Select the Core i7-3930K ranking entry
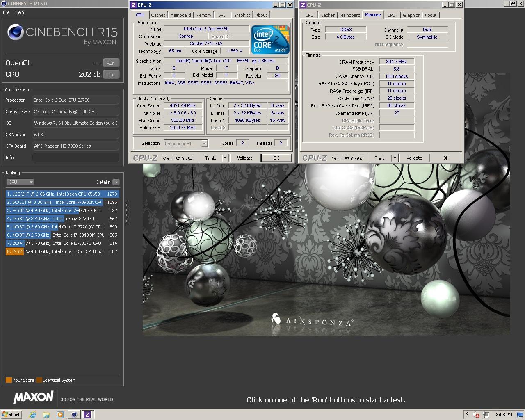The width and height of the screenshot is (525, 420). [62, 202]
